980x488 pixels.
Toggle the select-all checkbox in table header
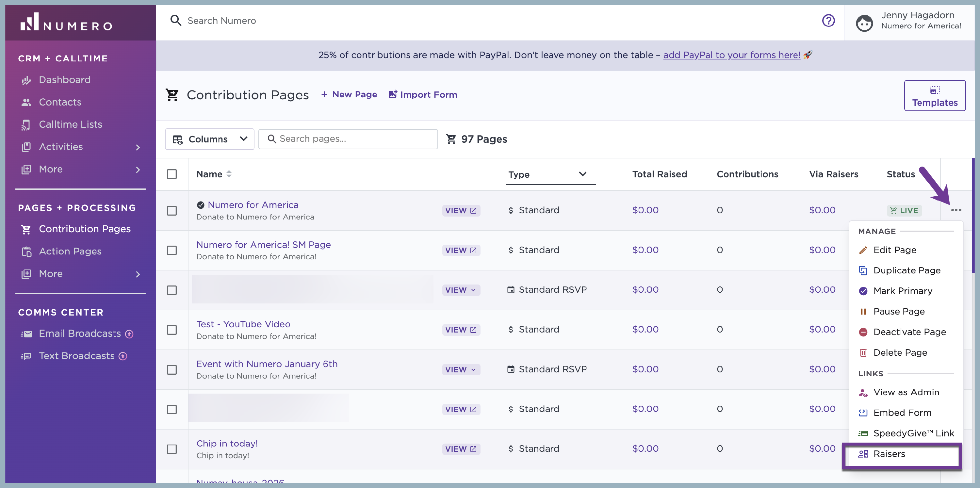click(x=172, y=174)
